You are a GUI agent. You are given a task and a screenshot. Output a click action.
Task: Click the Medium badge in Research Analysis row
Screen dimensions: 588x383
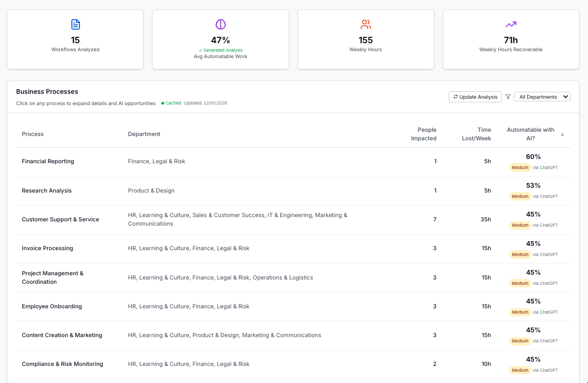coord(520,196)
